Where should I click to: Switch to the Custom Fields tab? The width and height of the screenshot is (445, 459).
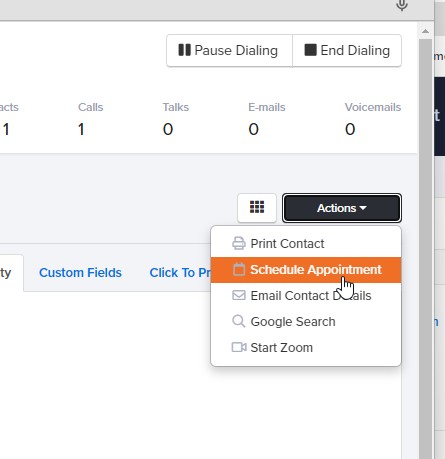[x=80, y=273]
